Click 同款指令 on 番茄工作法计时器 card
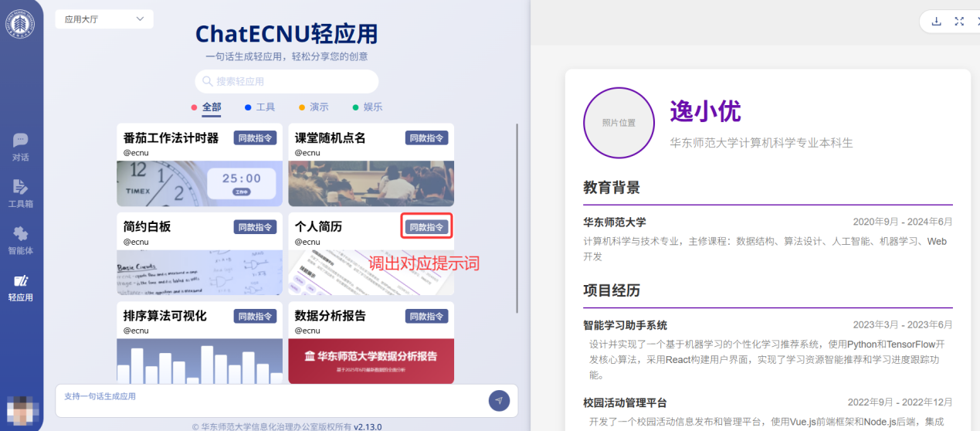Screen dimensions: 980x431 click(x=255, y=138)
